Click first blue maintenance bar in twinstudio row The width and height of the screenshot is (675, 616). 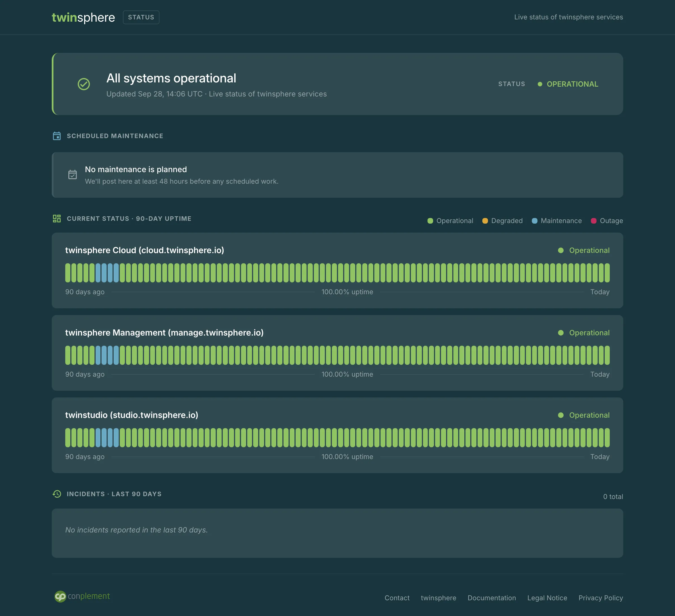[98, 438]
